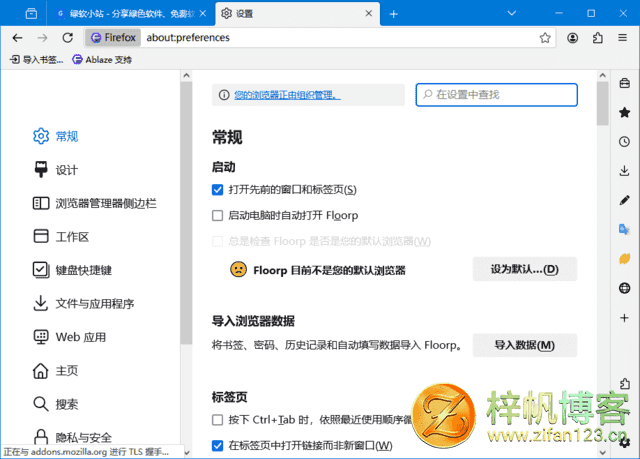Click the settings page scrollbar thumb
The height and width of the screenshot is (459, 640).
point(602,103)
